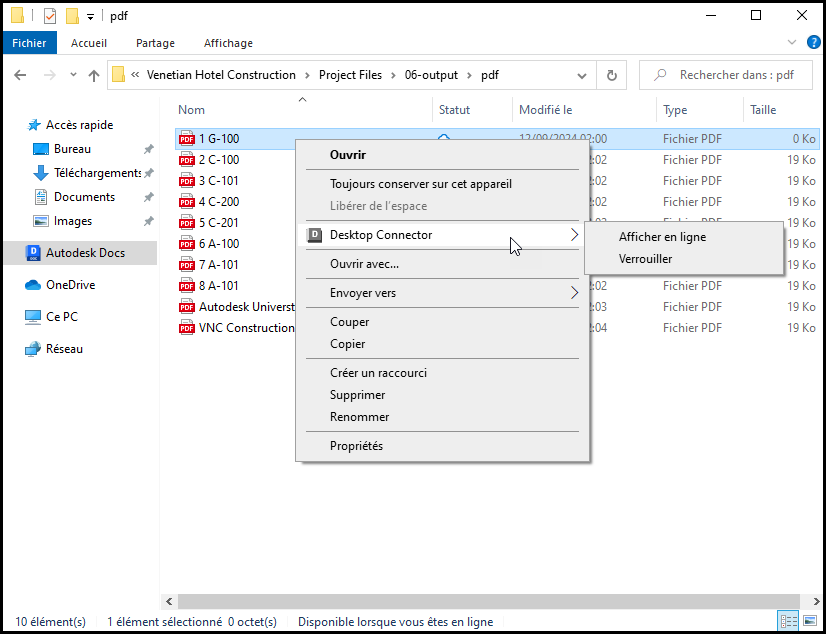Click the PDF icon of VNC Construction file
Image resolution: width=826 pixels, height=634 pixels.
point(187,328)
